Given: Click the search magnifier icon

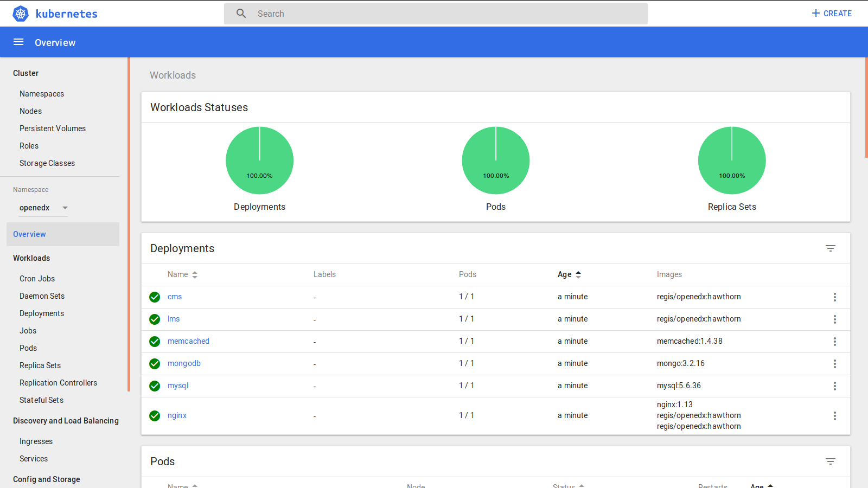Looking at the screenshot, I should (x=241, y=13).
